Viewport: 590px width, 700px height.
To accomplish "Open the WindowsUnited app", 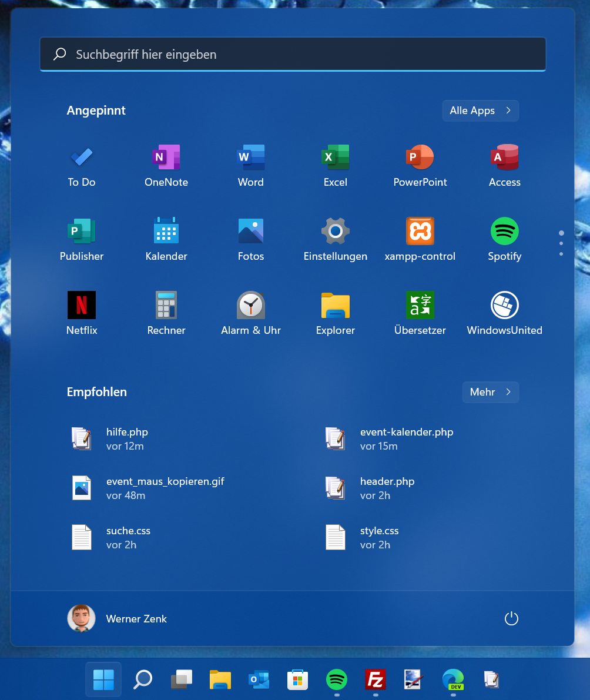I will pos(504,313).
